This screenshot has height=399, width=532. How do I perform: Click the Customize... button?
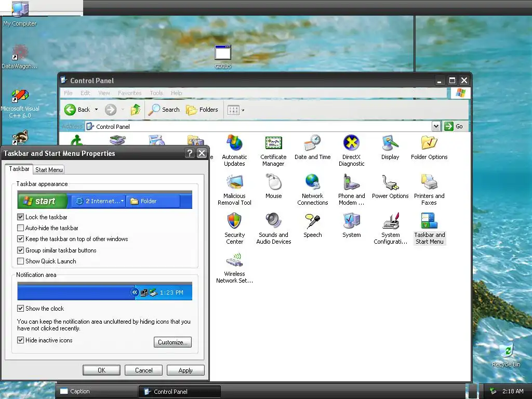click(x=172, y=342)
